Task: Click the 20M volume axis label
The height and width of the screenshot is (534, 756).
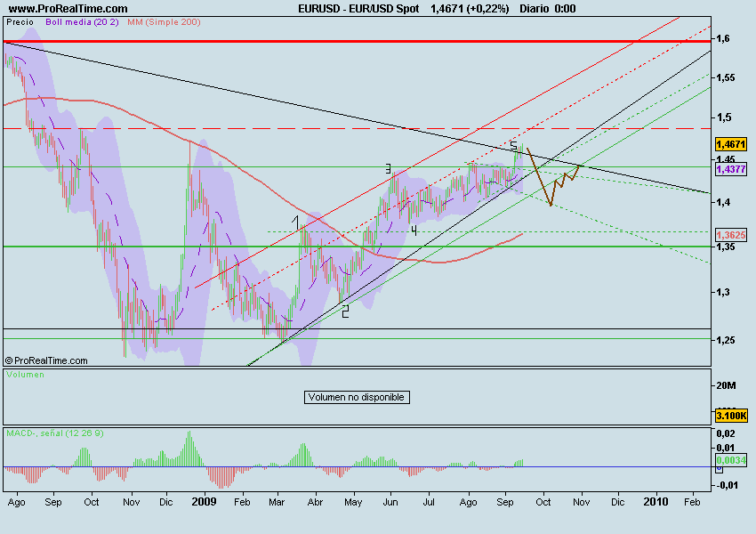Action: coord(726,385)
